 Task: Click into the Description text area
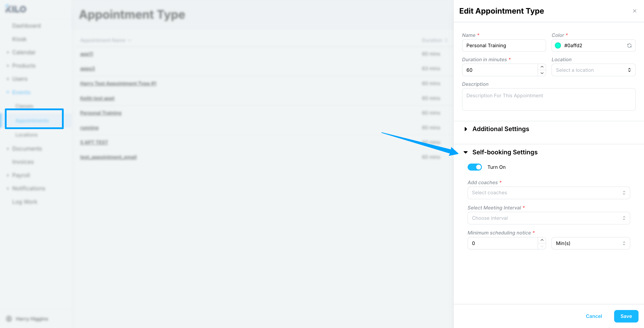548,99
